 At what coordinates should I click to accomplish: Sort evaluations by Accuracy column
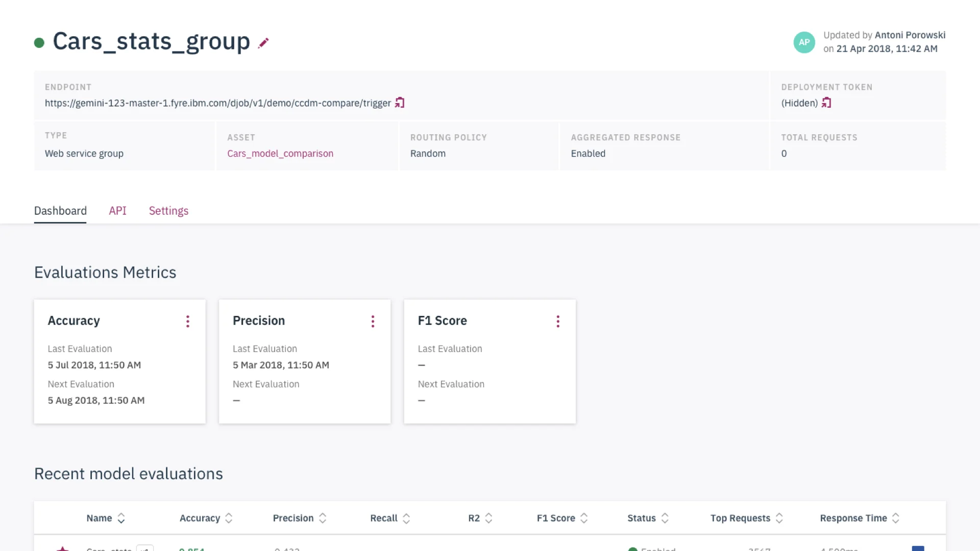(229, 518)
